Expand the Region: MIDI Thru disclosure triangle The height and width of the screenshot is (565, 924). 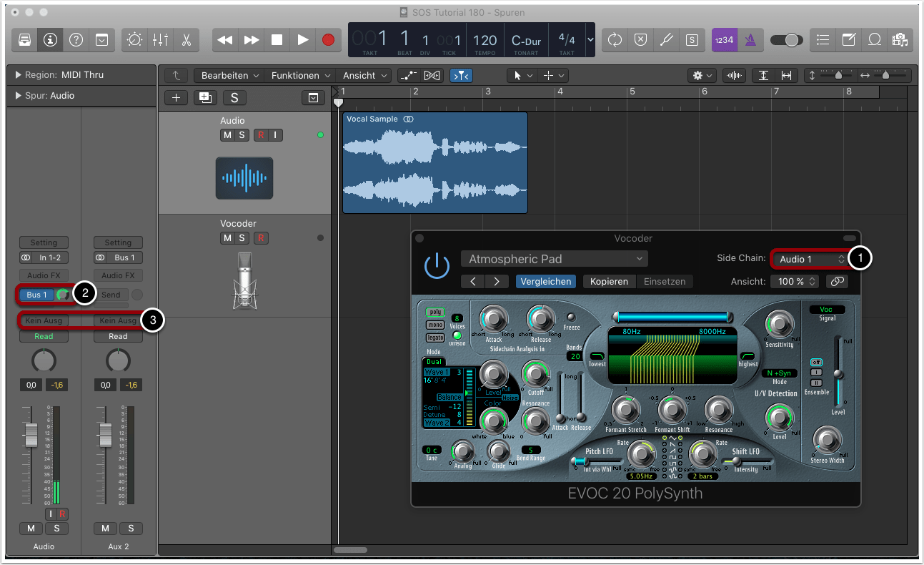[x=18, y=75]
